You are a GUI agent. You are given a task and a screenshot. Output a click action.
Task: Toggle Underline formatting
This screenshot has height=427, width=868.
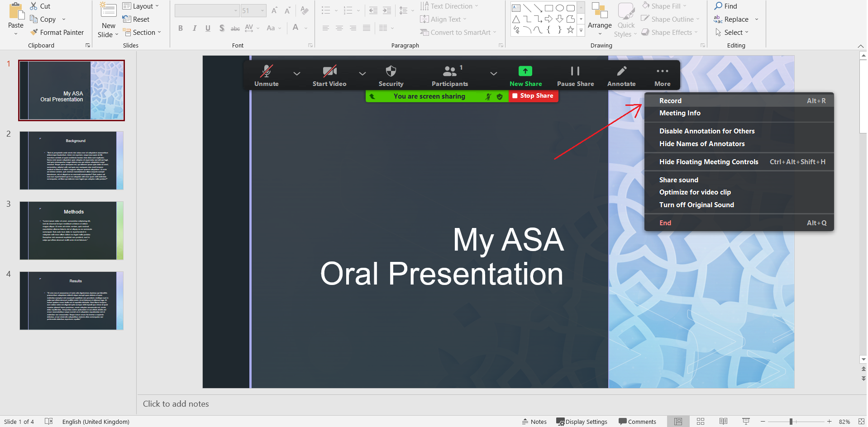point(208,28)
